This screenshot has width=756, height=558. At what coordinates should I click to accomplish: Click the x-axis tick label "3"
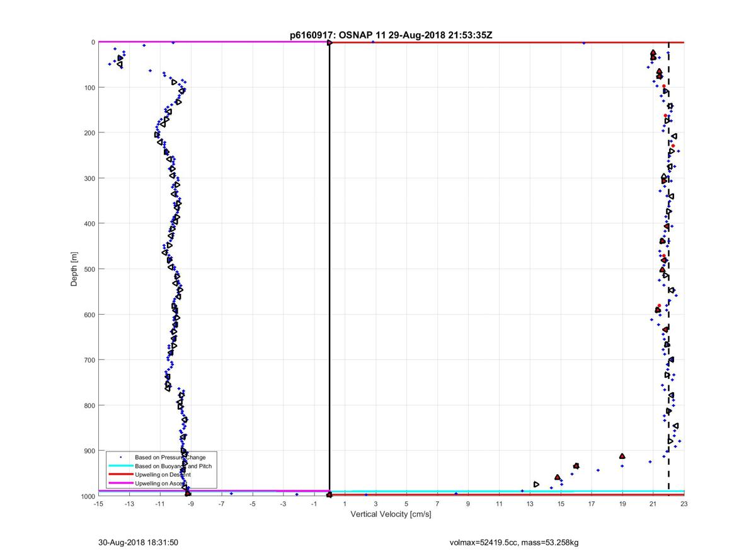pyautogui.click(x=375, y=504)
